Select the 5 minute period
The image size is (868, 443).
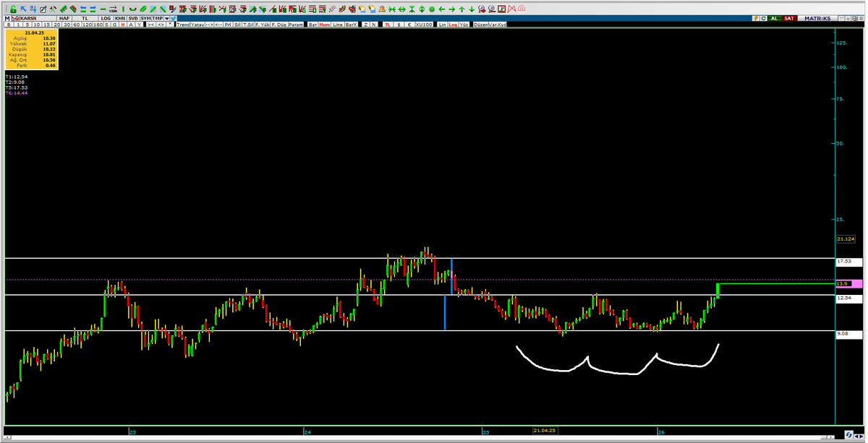tap(27, 25)
